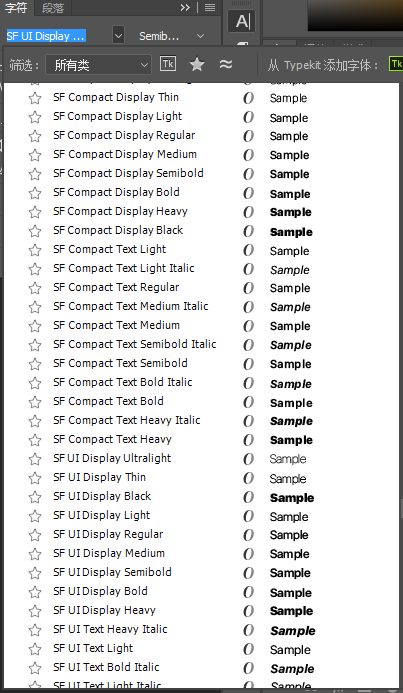Star the SF UI Display Semibold font
Image resolution: width=403 pixels, height=693 pixels.
tap(35, 573)
